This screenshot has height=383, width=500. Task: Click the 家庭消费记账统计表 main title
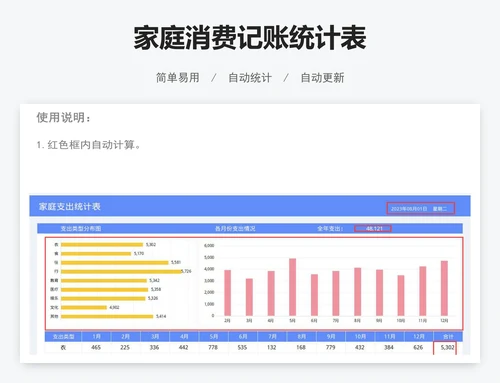click(x=250, y=38)
